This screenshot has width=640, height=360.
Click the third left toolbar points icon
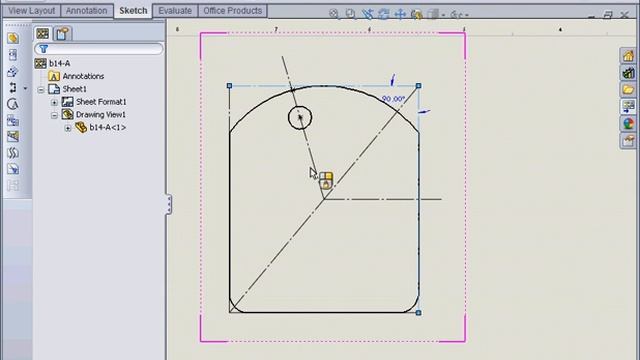(x=13, y=71)
